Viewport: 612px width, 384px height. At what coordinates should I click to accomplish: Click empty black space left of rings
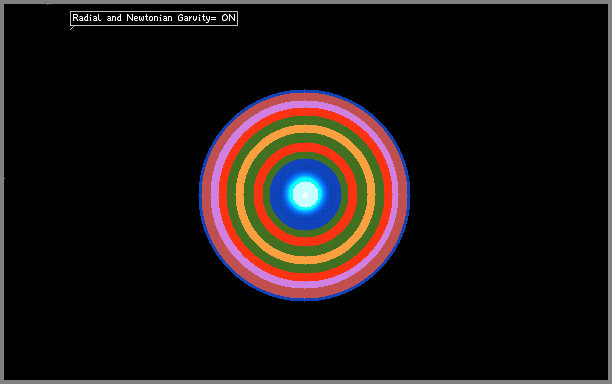(101, 195)
